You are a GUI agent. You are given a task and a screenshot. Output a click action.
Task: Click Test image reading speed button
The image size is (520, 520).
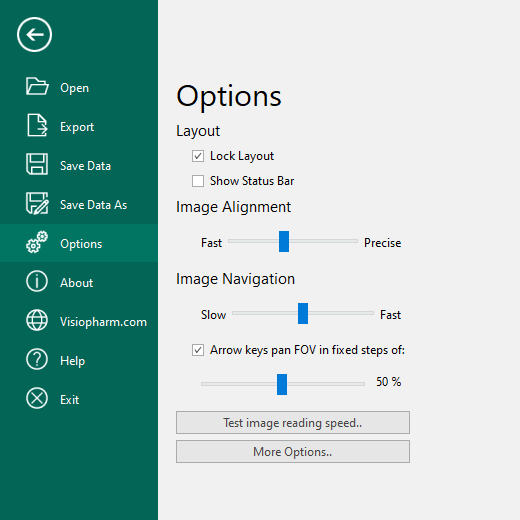click(293, 422)
